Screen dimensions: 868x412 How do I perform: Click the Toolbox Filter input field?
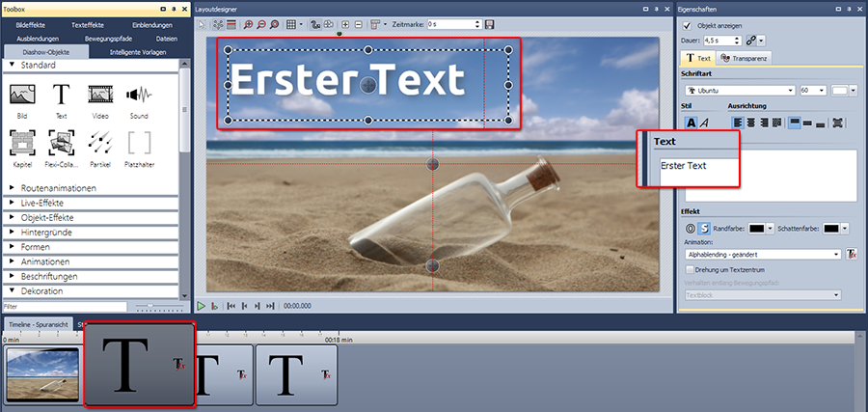coord(65,306)
